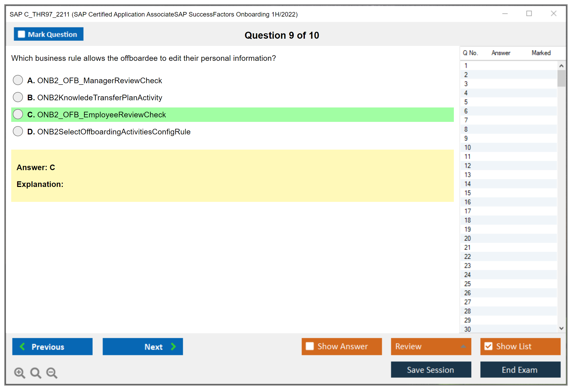Click the Save Session button
574x392 pixels.
[431, 370]
